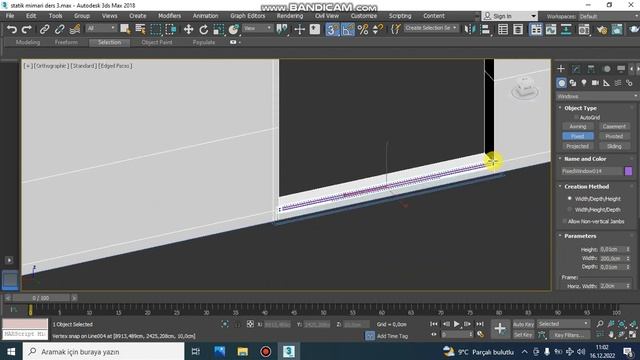Activate the Unlink Selection tool
640x360 pixels.
click(60, 29)
